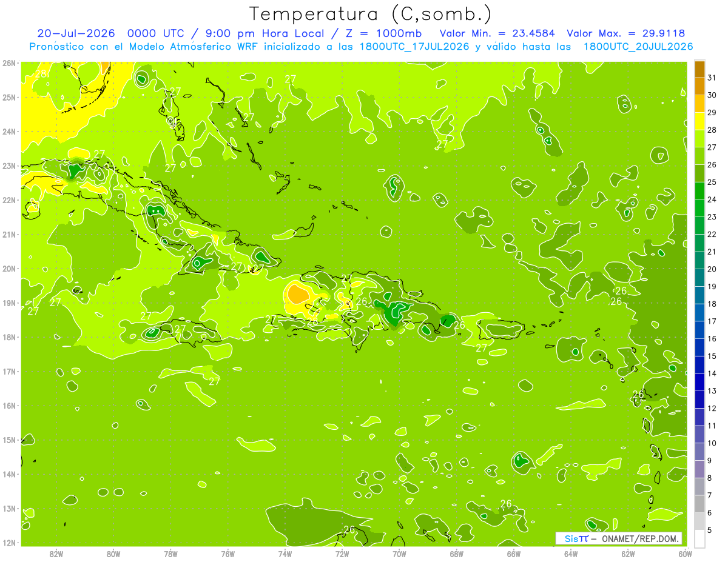
Task: Click the 72W longitude axis label
Action: [342, 554]
